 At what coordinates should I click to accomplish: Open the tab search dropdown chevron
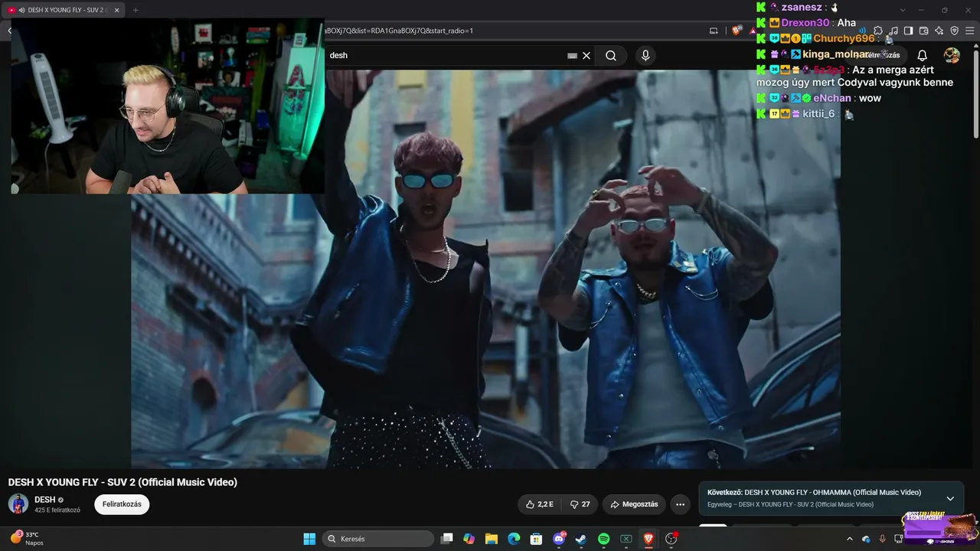903,10
